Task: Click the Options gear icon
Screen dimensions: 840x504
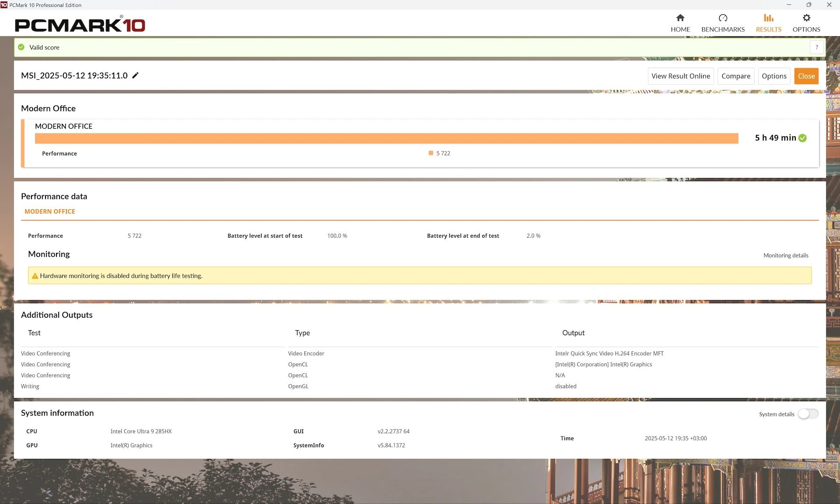Action: point(806,18)
